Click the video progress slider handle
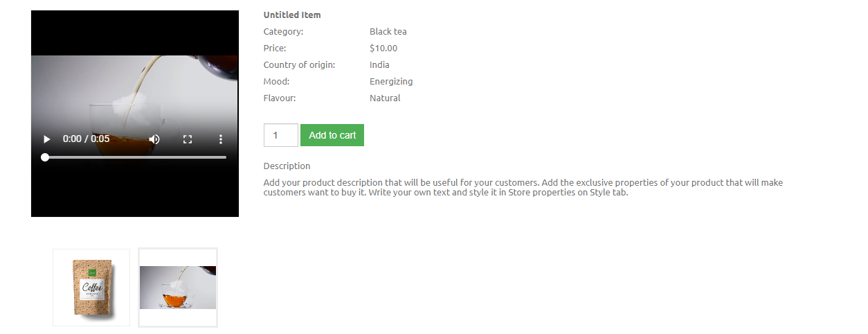The height and width of the screenshot is (334, 868). coord(45,157)
